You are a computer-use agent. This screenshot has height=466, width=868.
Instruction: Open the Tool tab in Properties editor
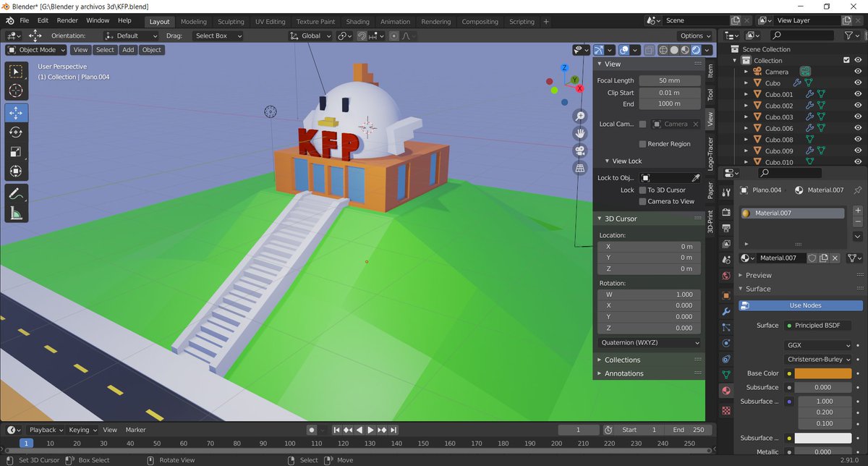pos(726,191)
